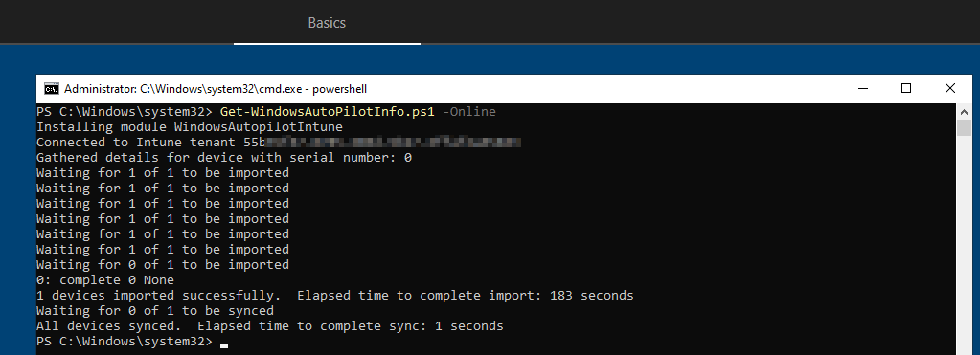980x355 pixels.
Task: Maximize the Administrator cmd.exe window
Action: pyautogui.click(x=906, y=89)
